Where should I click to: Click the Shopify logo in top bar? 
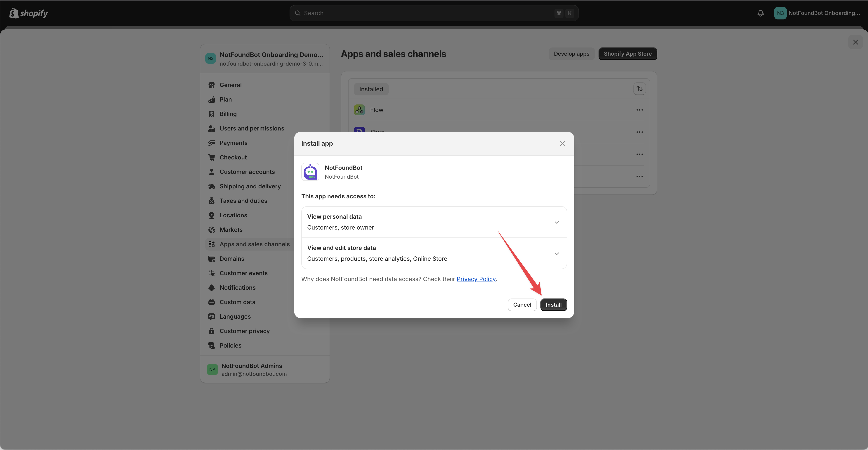tap(29, 13)
